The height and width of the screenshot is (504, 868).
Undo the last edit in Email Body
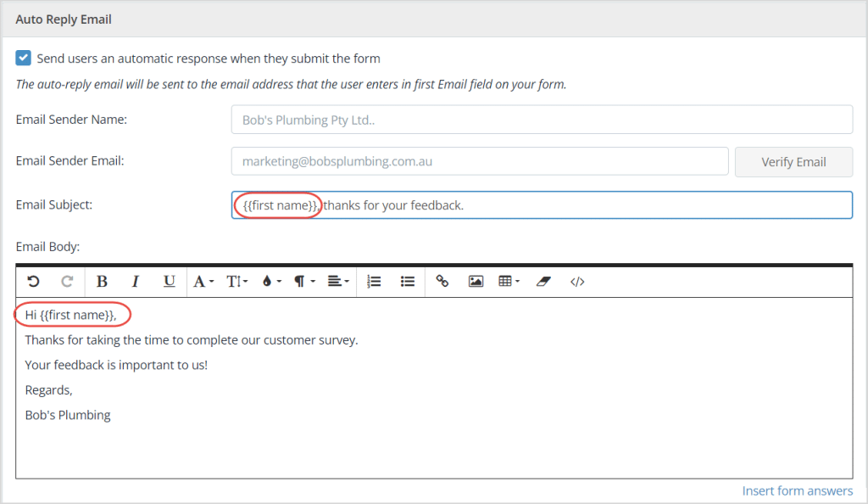(32, 281)
